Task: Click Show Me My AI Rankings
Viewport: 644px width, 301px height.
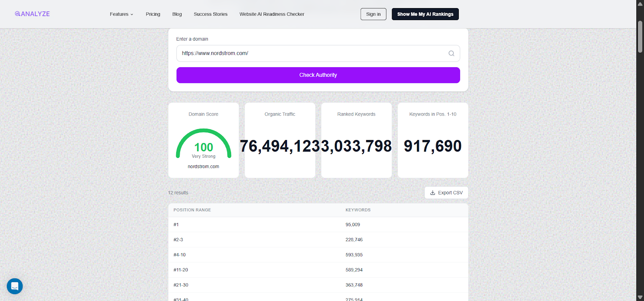Action: pyautogui.click(x=425, y=14)
